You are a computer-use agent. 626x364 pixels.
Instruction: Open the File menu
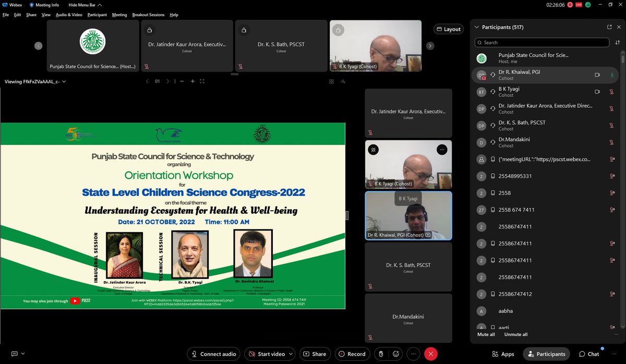pos(6,15)
